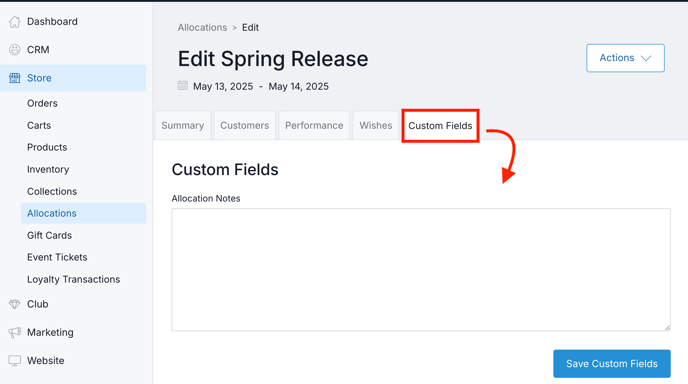Click inside the Allocation Notes text area
The width and height of the screenshot is (688, 384).
[x=421, y=269]
